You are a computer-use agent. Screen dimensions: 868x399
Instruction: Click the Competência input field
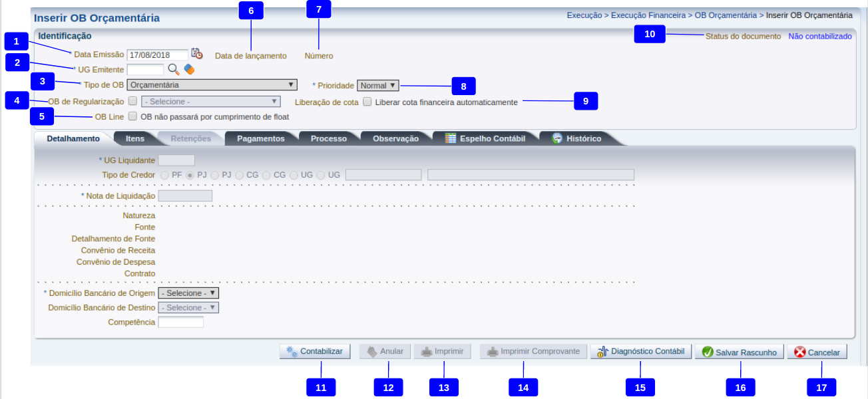180,323
